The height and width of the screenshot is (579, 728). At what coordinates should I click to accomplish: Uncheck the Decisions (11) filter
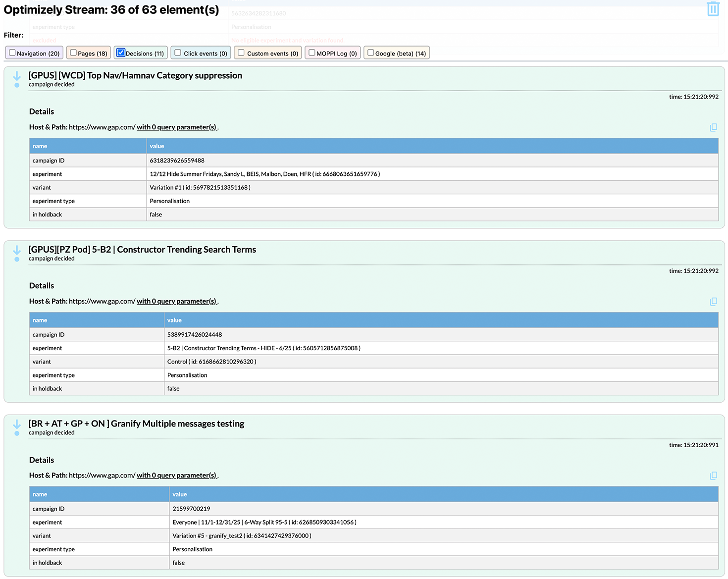[x=121, y=53]
